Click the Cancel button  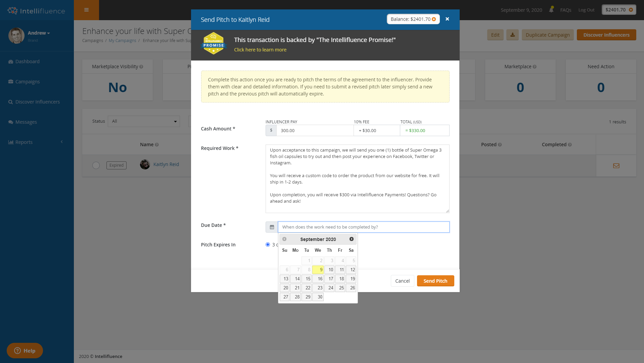click(x=402, y=281)
